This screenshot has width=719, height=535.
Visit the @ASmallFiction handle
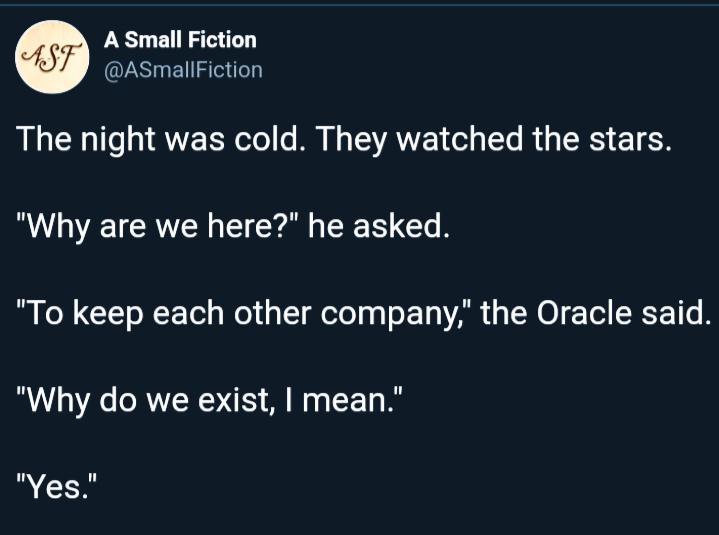coord(183,70)
